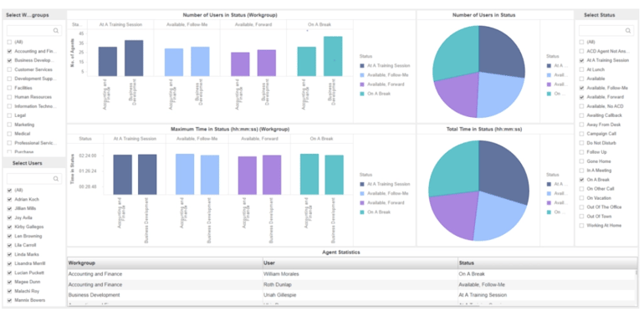Uncheck the Business Development workgroup checkbox
Viewport: 644px width, 311px height.
[x=9, y=60]
